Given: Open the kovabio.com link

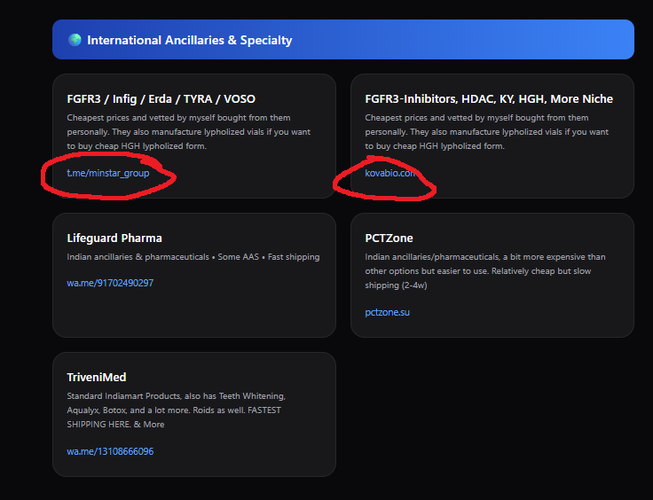Looking at the screenshot, I should click(390, 173).
